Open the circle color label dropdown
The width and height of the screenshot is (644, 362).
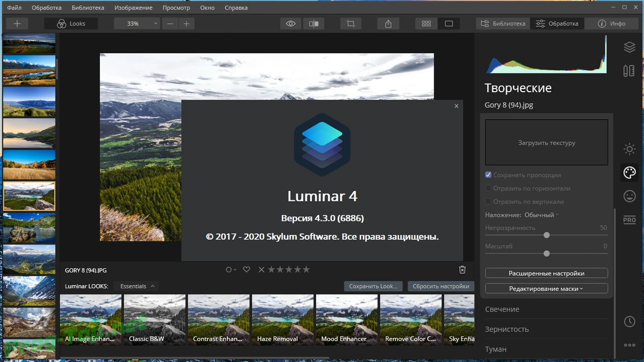[x=231, y=270]
